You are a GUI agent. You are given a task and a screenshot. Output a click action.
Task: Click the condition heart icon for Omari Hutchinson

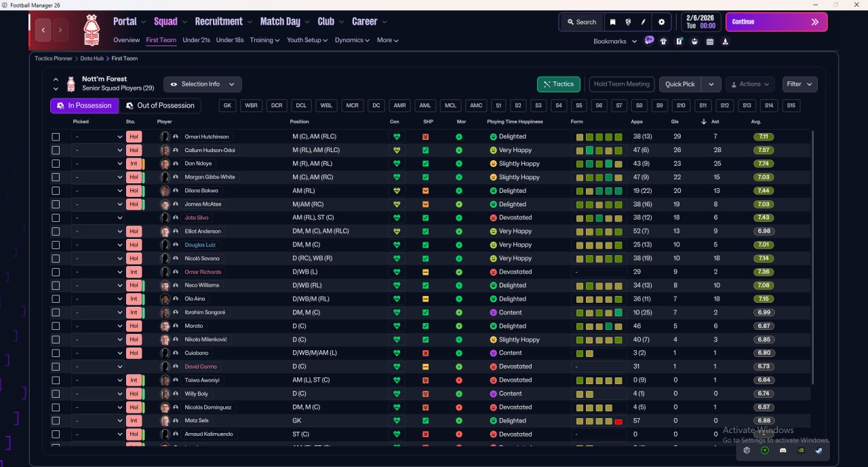(397, 136)
